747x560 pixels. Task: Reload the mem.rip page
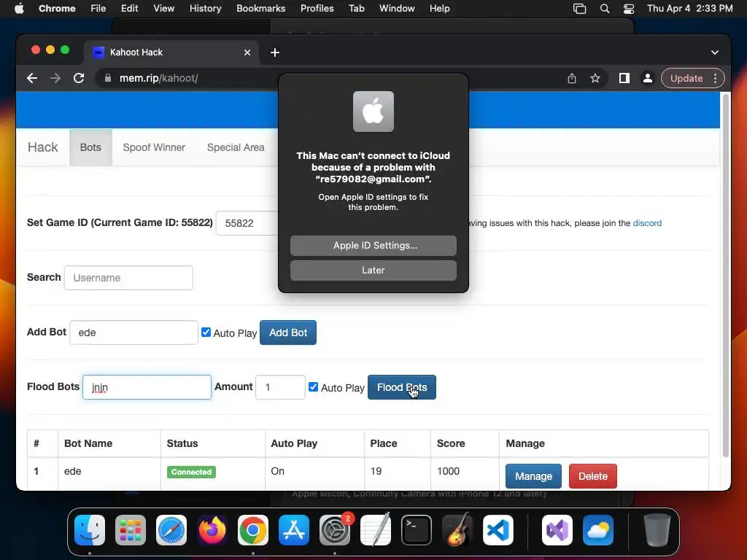(x=79, y=78)
